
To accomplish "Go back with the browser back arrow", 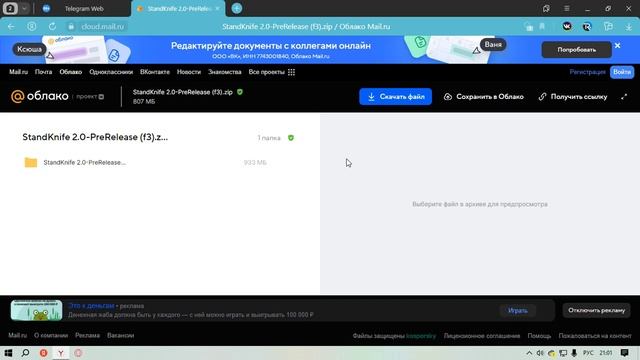I will pyautogui.click(x=11, y=27).
